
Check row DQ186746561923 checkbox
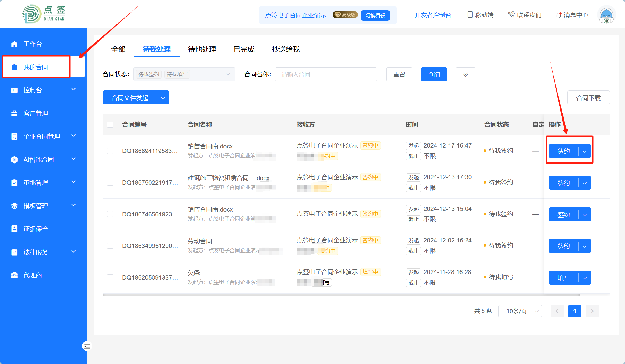point(110,214)
